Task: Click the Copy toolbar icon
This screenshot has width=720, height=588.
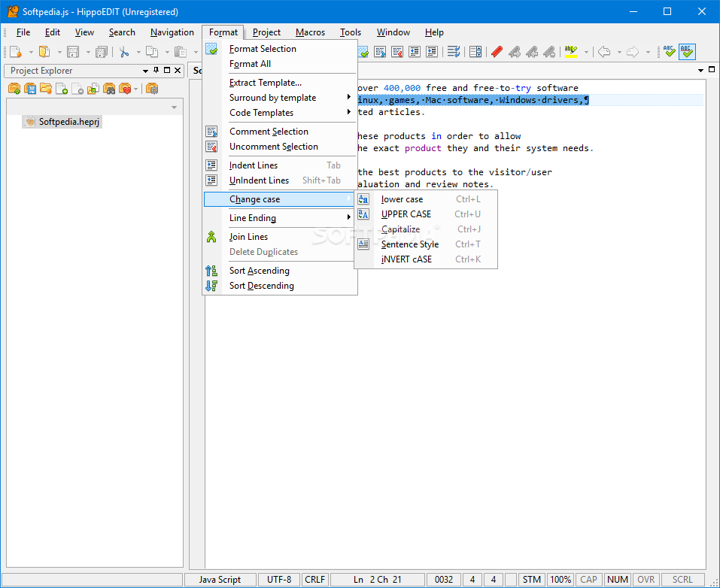Action: tap(152, 51)
